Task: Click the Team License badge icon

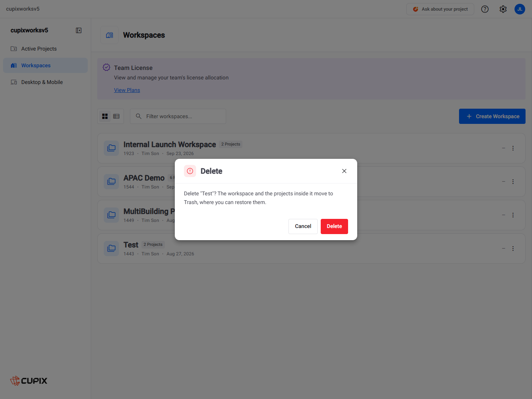Action: 106,68
